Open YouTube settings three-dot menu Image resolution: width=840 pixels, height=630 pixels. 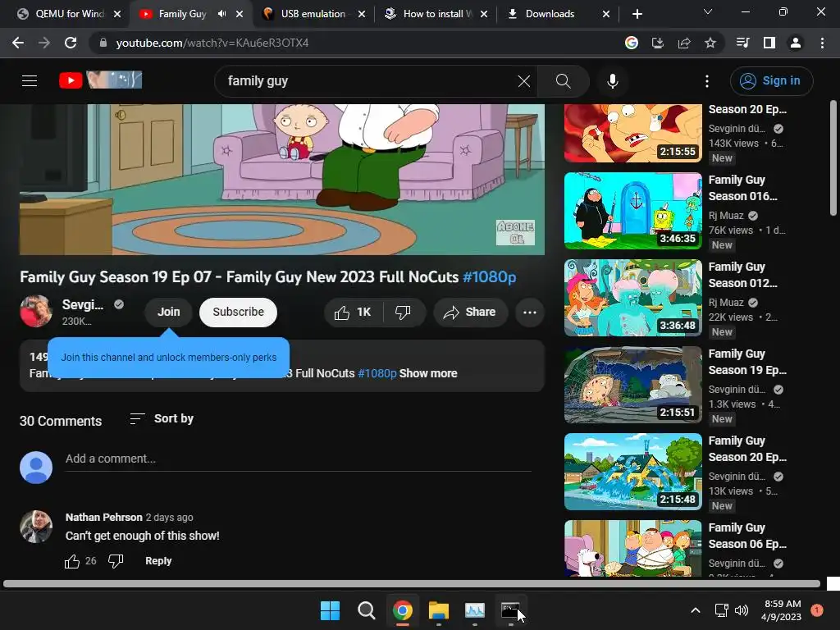[707, 81]
